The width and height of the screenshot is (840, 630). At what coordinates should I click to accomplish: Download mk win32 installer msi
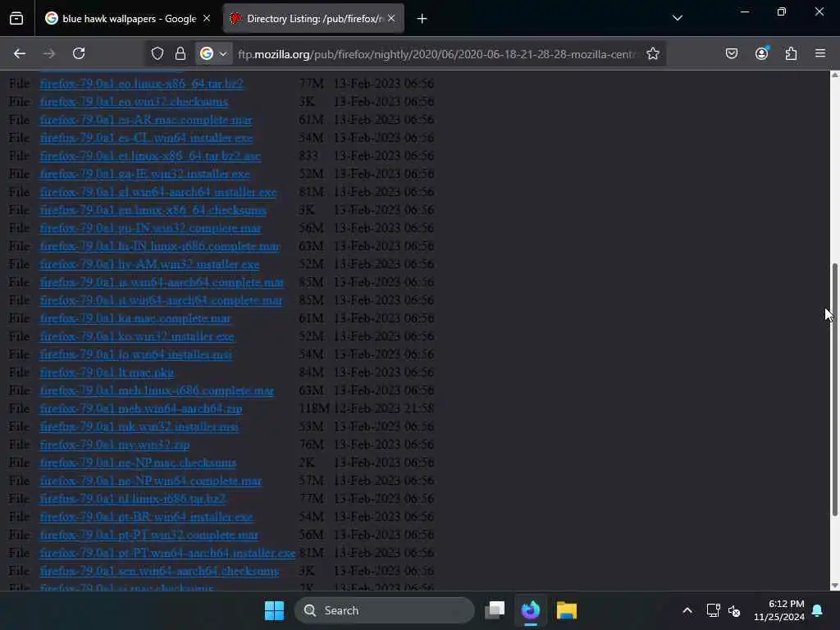pos(139,427)
